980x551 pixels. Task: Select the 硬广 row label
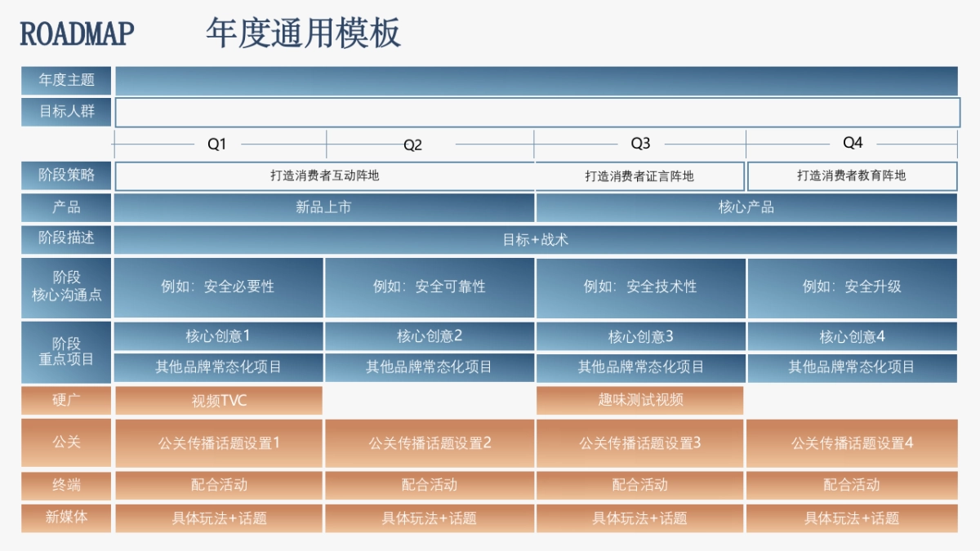pos(66,400)
